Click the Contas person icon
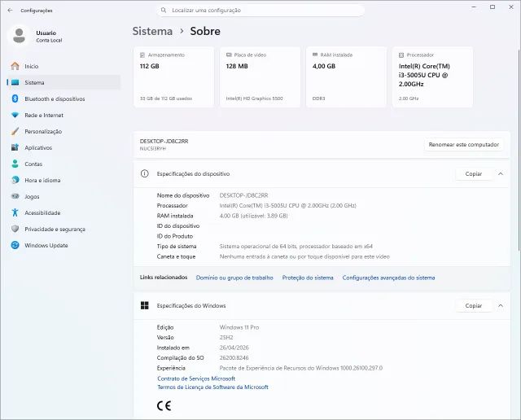The height and width of the screenshot is (420, 521). click(x=15, y=164)
